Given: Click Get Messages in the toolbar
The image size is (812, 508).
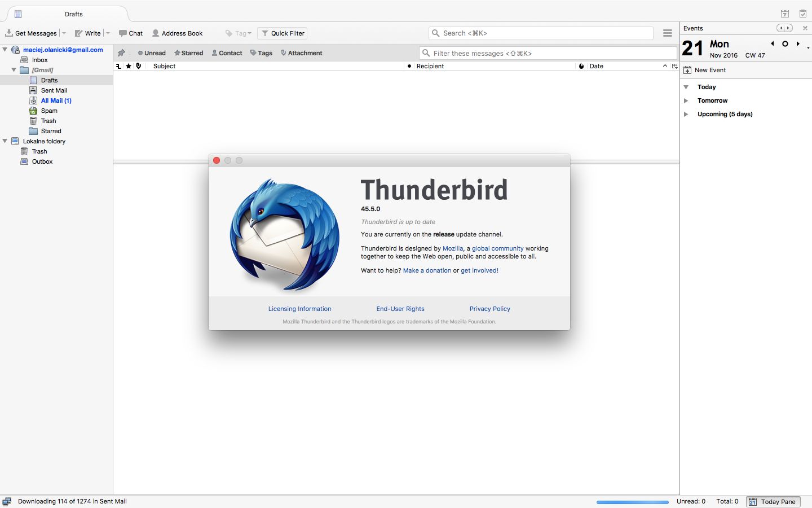Looking at the screenshot, I should (31, 33).
